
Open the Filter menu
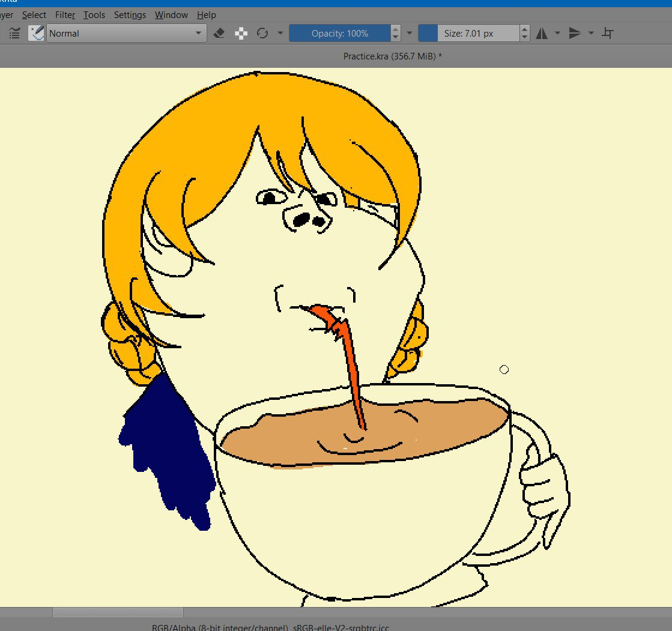pos(65,15)
